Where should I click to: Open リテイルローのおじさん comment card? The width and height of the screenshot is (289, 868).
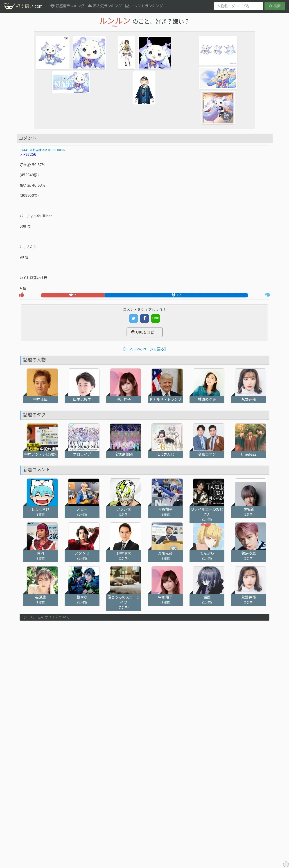coord(207,501)
